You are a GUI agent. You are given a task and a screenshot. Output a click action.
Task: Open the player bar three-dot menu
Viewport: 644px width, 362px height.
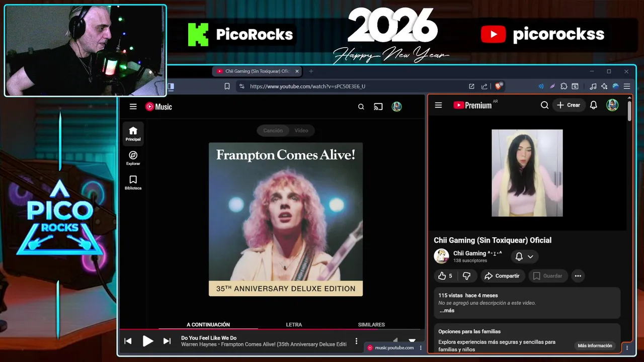(356, 341)
